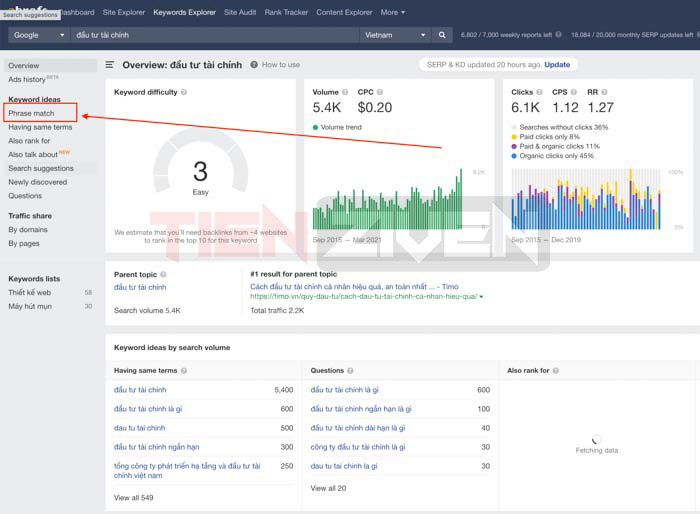Viewport: 700px width, 514px height.
Task: Click the Parent topic info icon
Action: [163, 274]
